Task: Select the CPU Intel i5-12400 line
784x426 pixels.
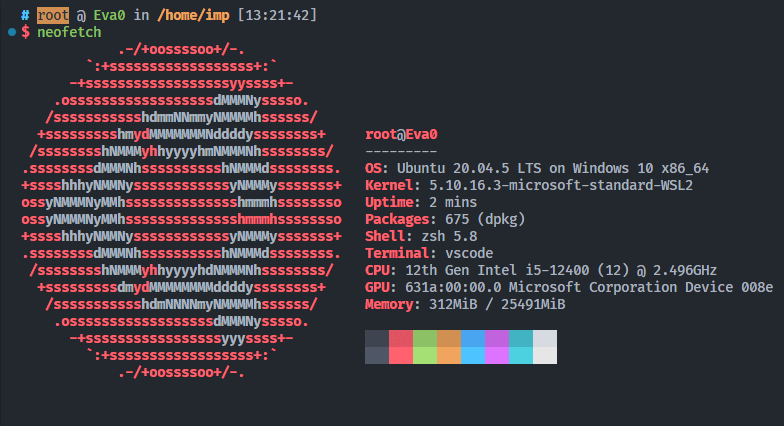Action: 541,270
